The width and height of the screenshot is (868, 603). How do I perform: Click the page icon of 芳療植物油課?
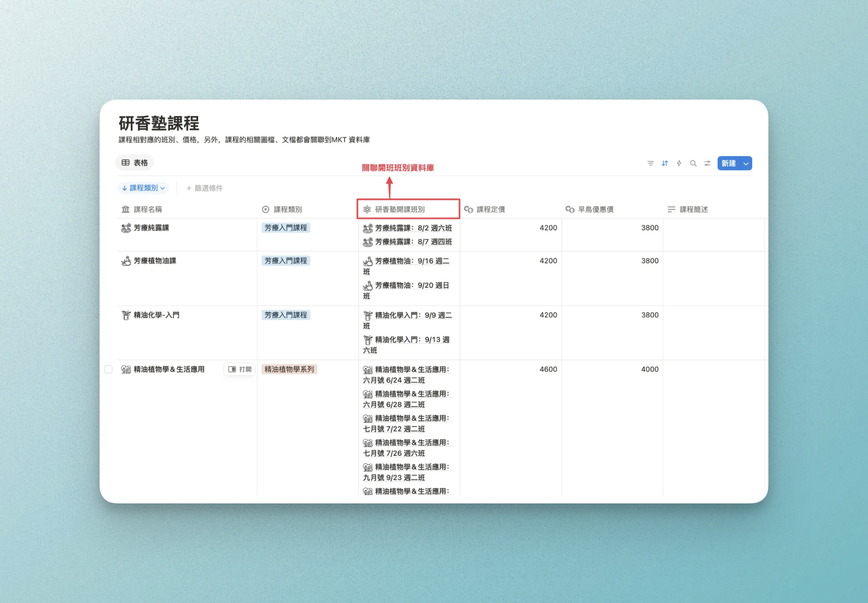coord(126,260)
